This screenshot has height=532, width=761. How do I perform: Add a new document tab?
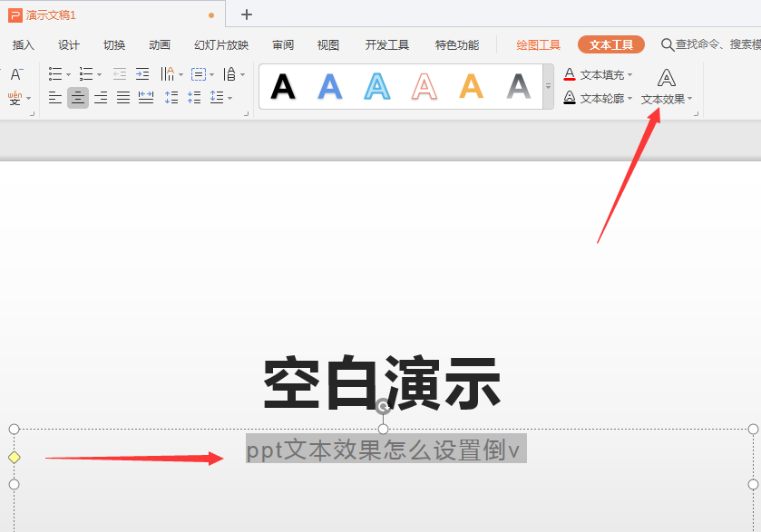[x=247, y=15]
